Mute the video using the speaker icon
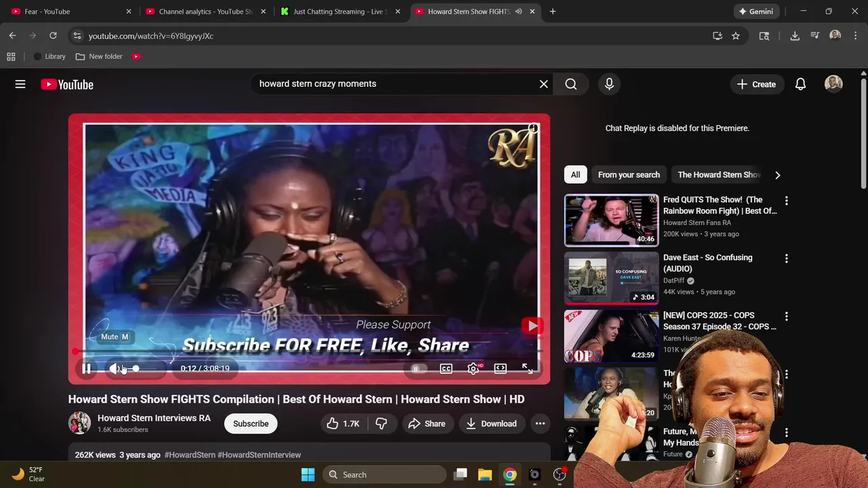Image resolution: width=868 pixels, height=488 pixels. (115, 369)
